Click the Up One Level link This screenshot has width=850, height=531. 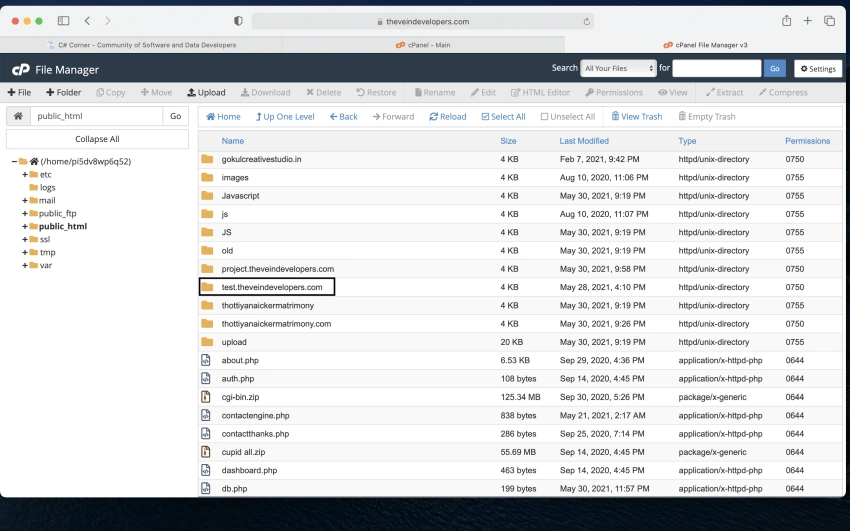(285, 116)
